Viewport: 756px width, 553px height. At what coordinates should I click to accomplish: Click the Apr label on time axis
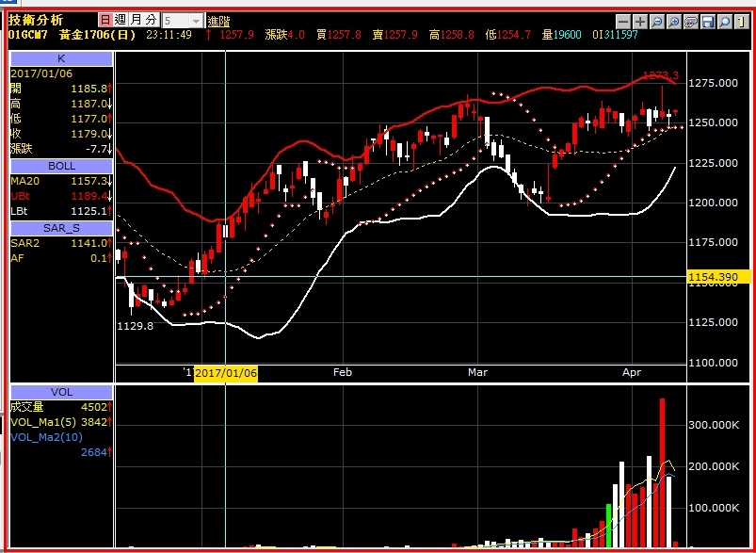click(632, 372)
